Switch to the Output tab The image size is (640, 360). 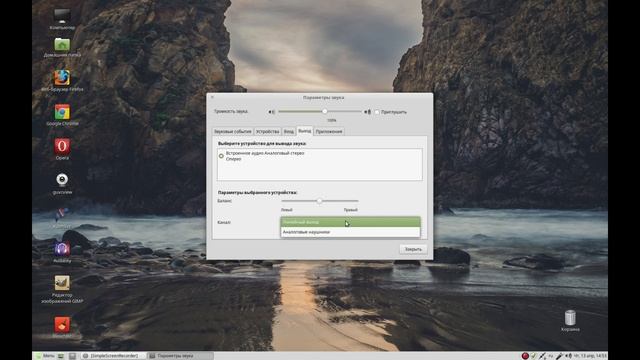(x=304, y=131)
